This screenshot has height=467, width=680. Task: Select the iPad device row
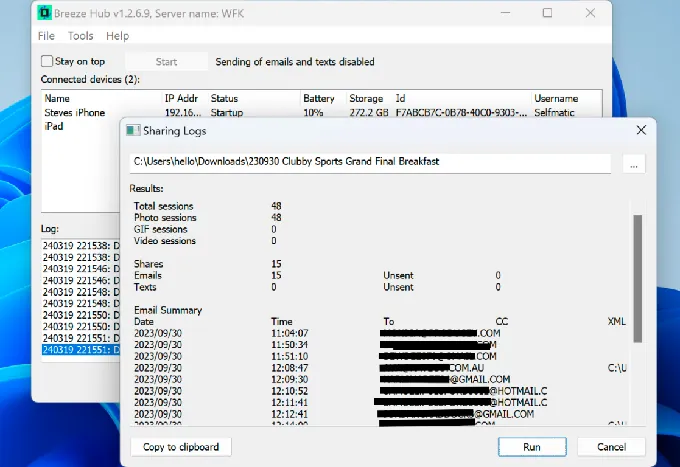click(81, 126)
